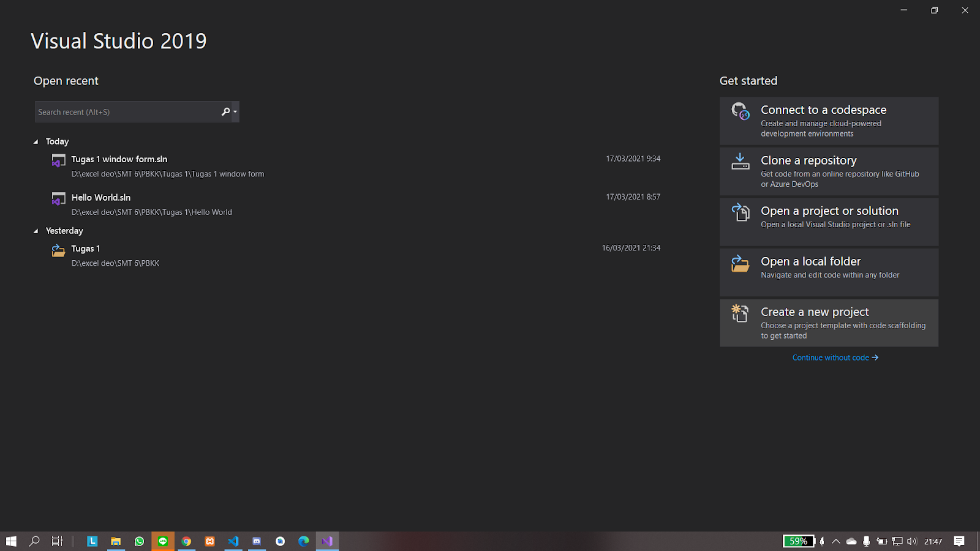This screenshot has height=551, width=980.
Task: Click the Connect to a codespace icon
Action: [741, 111]
